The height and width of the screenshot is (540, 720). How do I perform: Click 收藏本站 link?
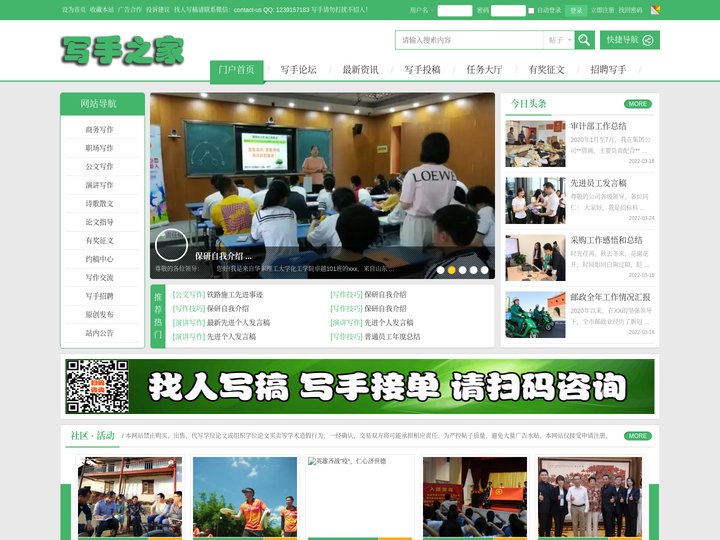click(x=102, y=10)
